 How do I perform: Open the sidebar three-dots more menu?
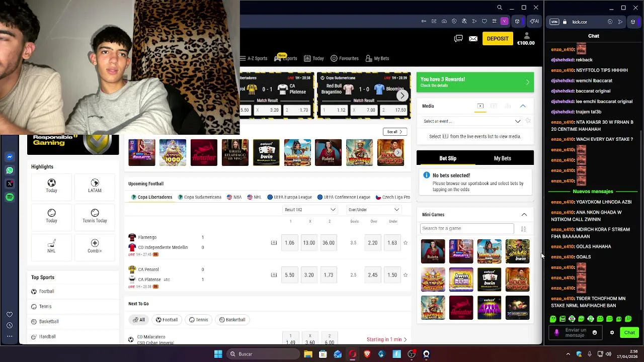(x=10, y=336)
